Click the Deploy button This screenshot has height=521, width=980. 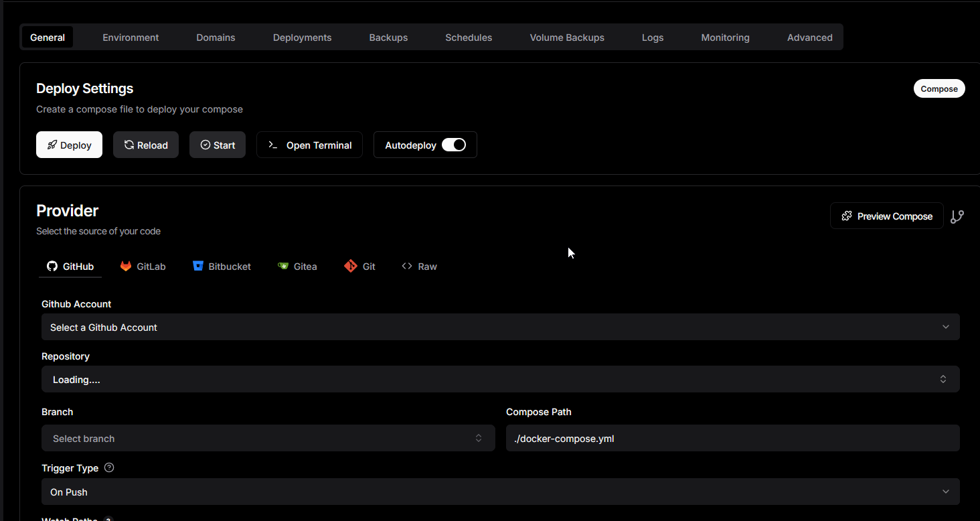(69, 145)
